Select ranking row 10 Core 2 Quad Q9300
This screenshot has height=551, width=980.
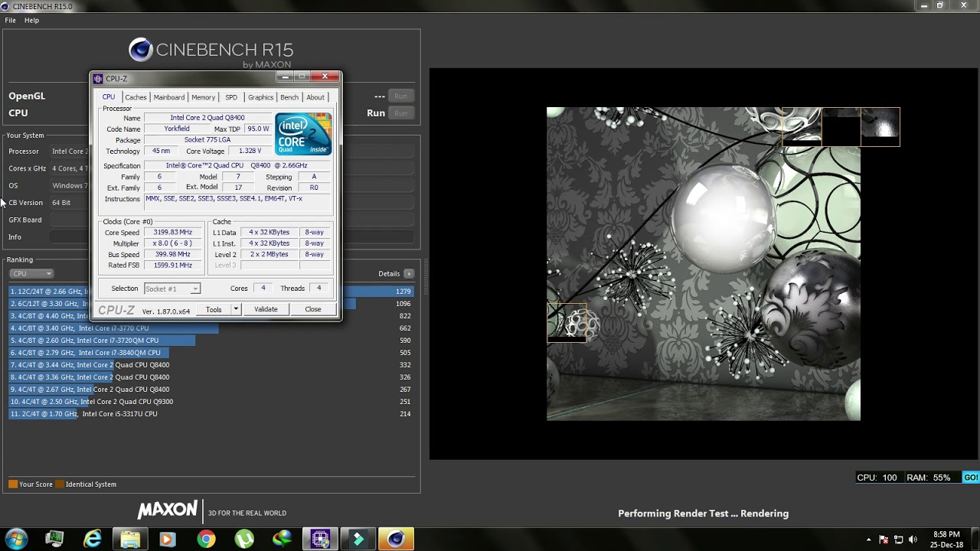pyautogui.click(x=212, y=402)
